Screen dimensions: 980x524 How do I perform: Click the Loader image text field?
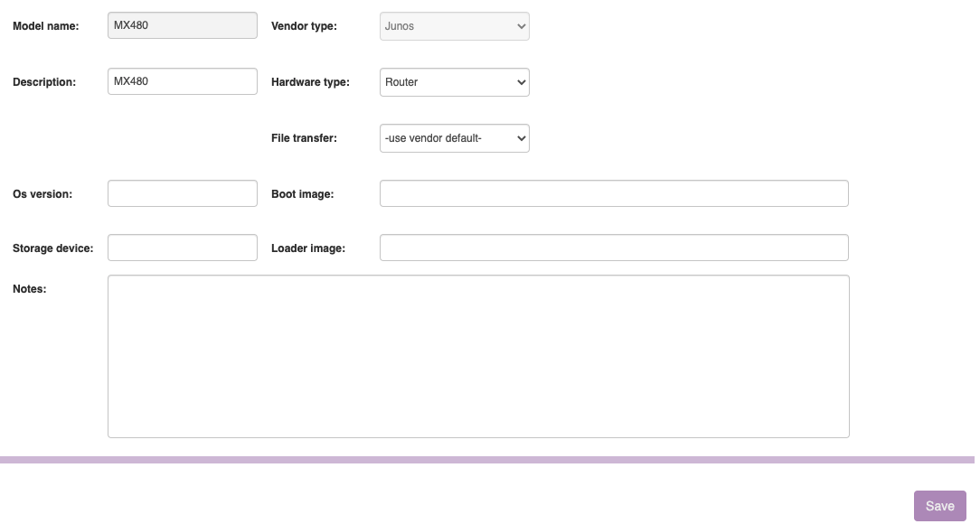click(613, 248)
